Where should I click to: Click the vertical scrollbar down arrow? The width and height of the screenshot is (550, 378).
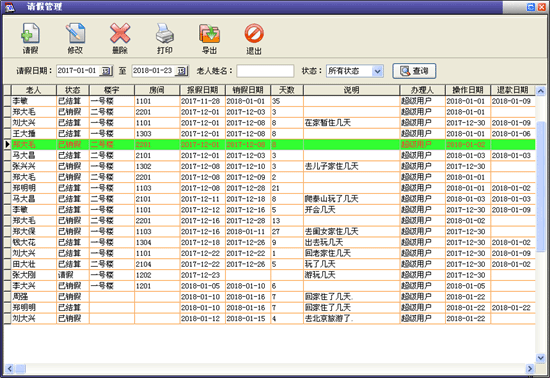point(541,358)
